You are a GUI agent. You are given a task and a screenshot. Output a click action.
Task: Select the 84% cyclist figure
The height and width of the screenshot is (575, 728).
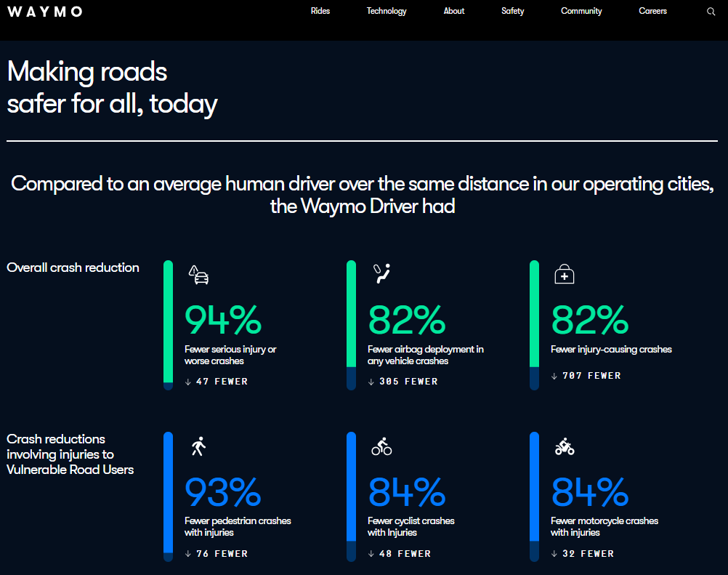[407, 492]
